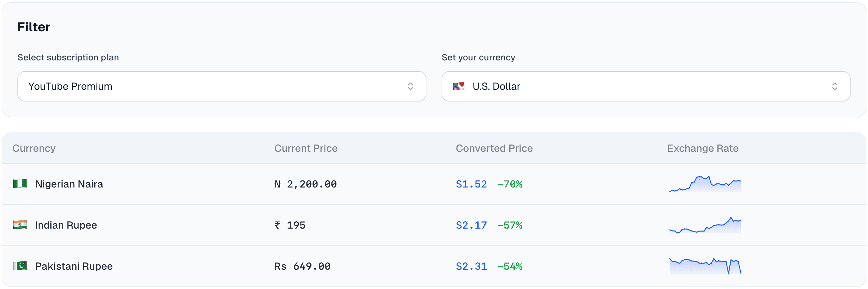Image resolution: width=868 pixels, height=289 pixels.
Task: Expand the U.S. Dollar chevron control
Action: [835, 86]
